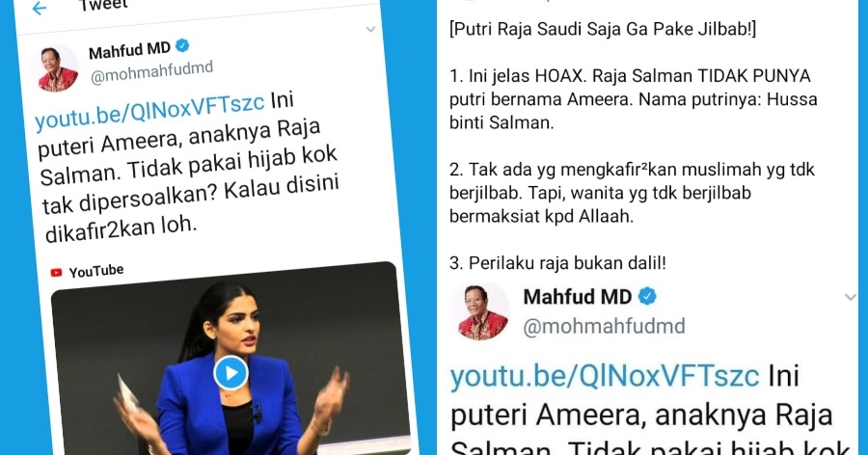Open @mohmahfudmd handle in left tweet
This screenshot has width=868, height=455.
point(151,72)
